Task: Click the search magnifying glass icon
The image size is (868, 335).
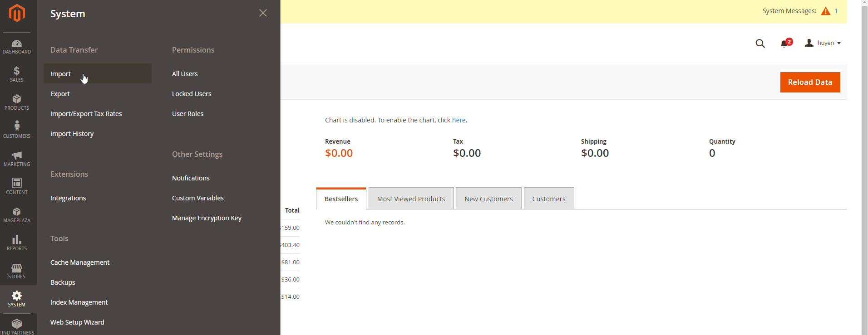Action: tap(760, 44)
